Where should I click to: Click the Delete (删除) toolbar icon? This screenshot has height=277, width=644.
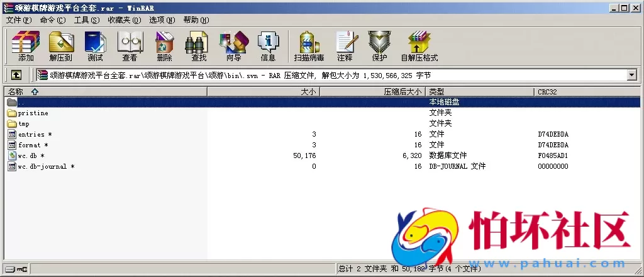[x=165, y=42]
